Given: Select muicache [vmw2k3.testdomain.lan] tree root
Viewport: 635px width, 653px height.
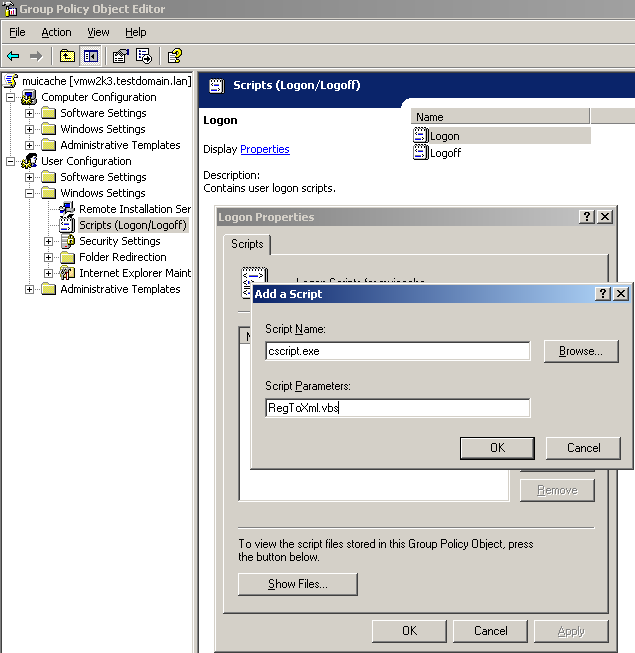Looking at the screenshot, I should pyautogui.click(x=107, y=81).
